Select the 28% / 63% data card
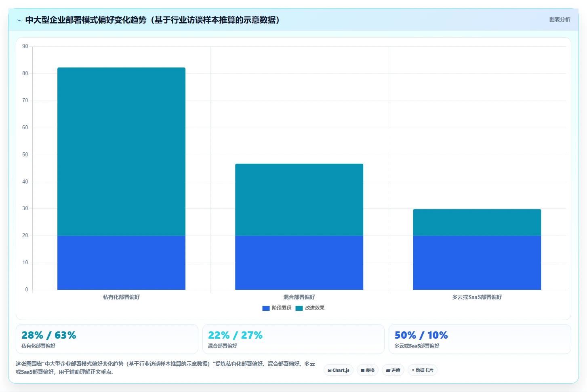Image resolution: width=587 pixels, height=392 pixels. 107,339
